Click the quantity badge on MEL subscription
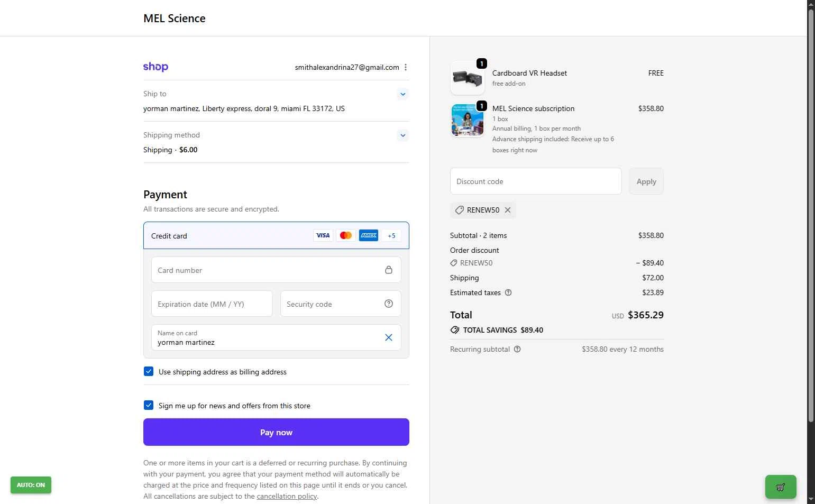Screen dimensions: 815x504 click(x=482, y=106)
